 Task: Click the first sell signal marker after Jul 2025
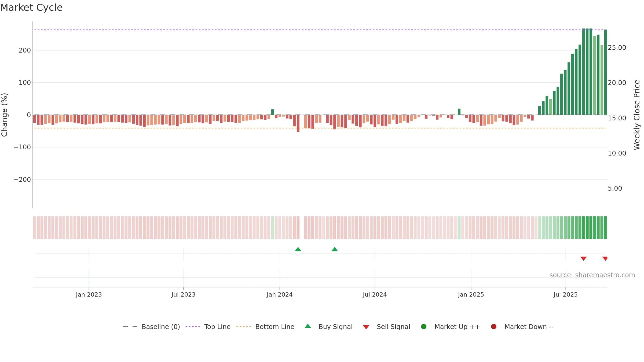[584, 258]
